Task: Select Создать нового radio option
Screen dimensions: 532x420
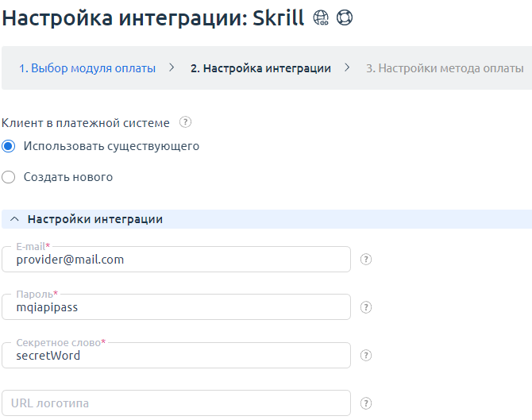Action: [9, 177]
